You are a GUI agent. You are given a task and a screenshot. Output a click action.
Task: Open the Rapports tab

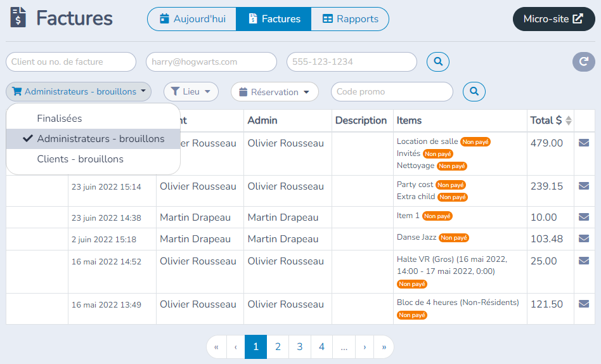pos(350,19)
